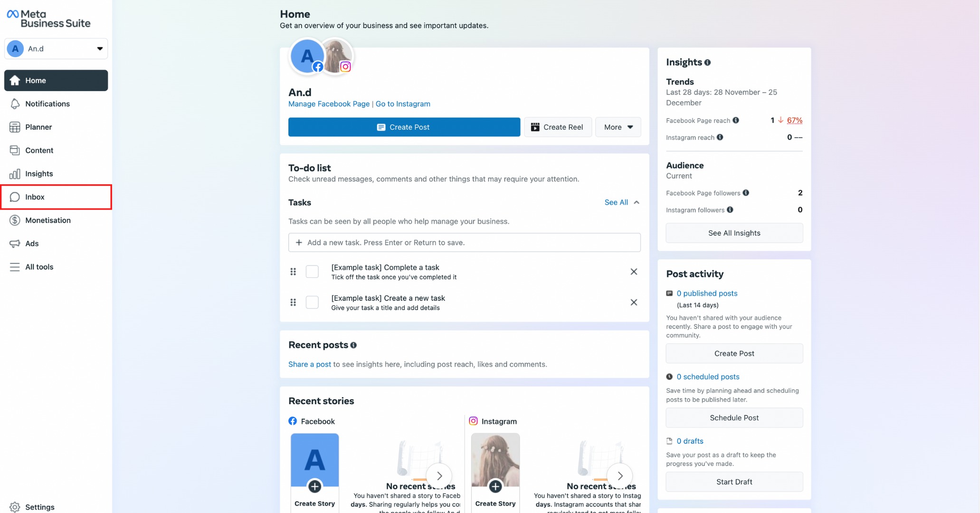Click Go to Instagram link
Viewport: 980px width, 513px height.
pos(402,104)
